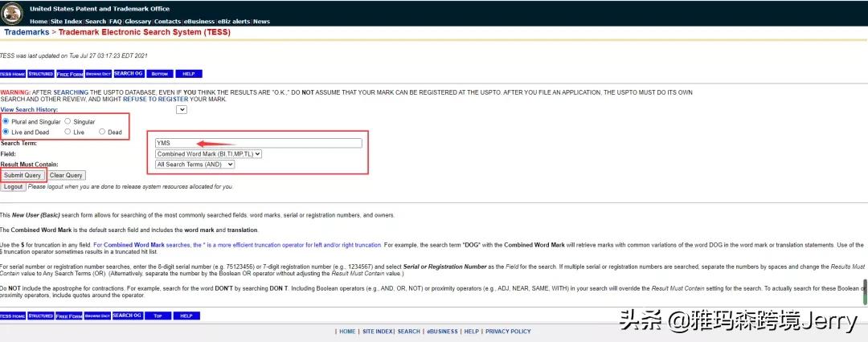Open Search in the header navigation
The image size is (868, 342).
95,22
